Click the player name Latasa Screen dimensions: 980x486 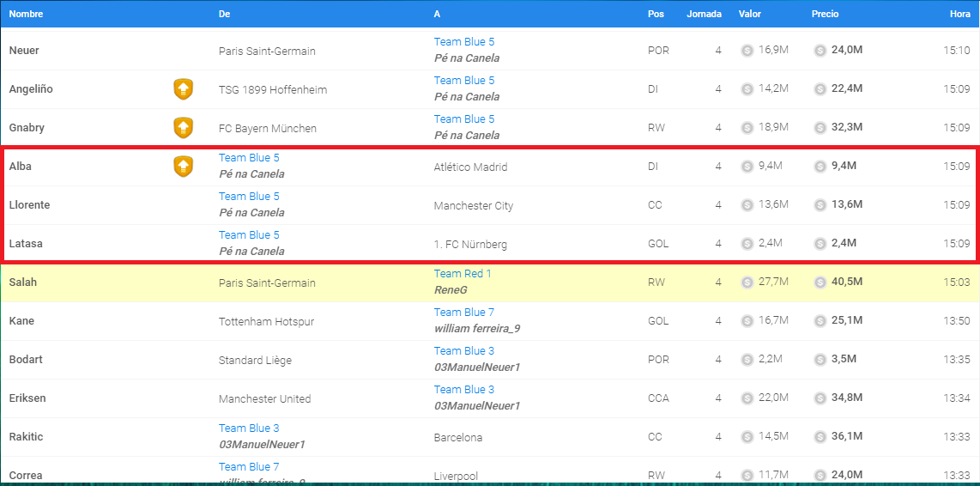[26, 244]
